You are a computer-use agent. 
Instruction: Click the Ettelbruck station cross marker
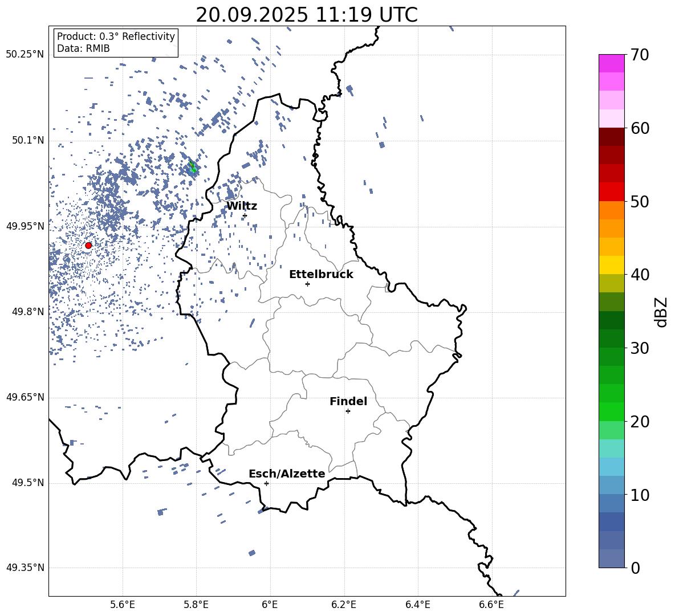(307, 284)
